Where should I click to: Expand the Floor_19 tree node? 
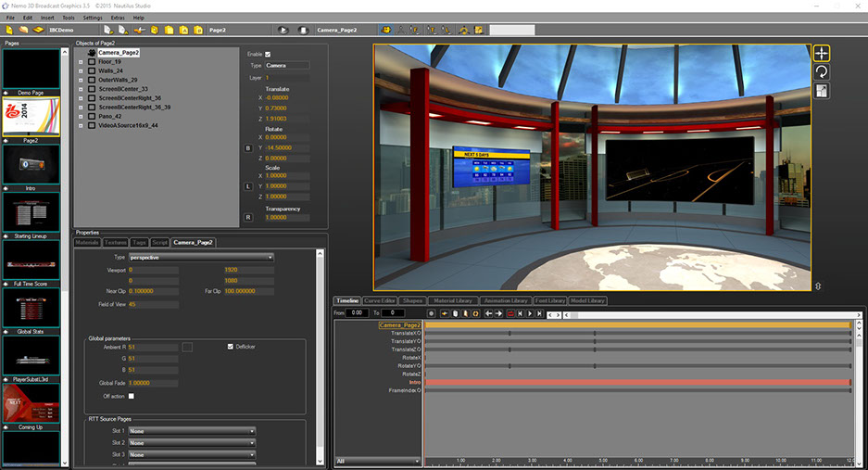(x=81, y=62)
